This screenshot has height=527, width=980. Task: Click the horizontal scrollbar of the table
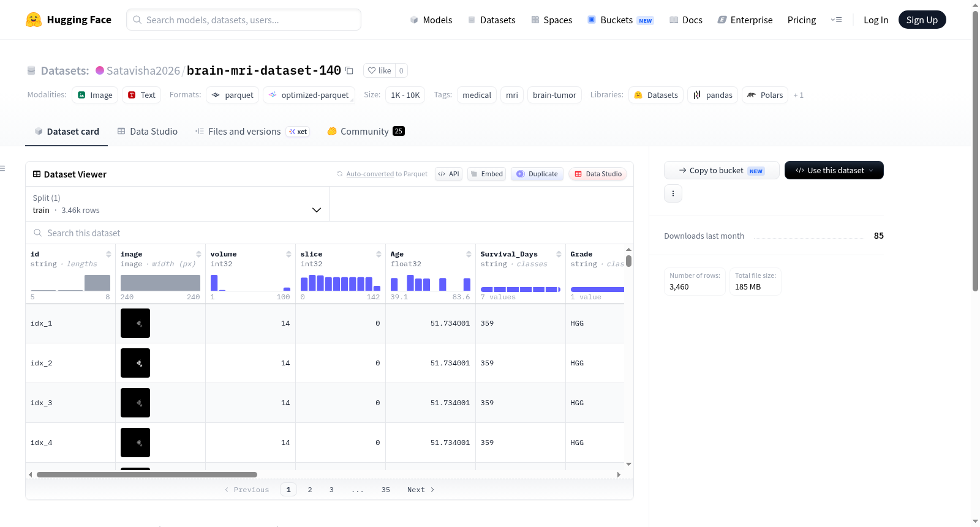tap(147, 474)
